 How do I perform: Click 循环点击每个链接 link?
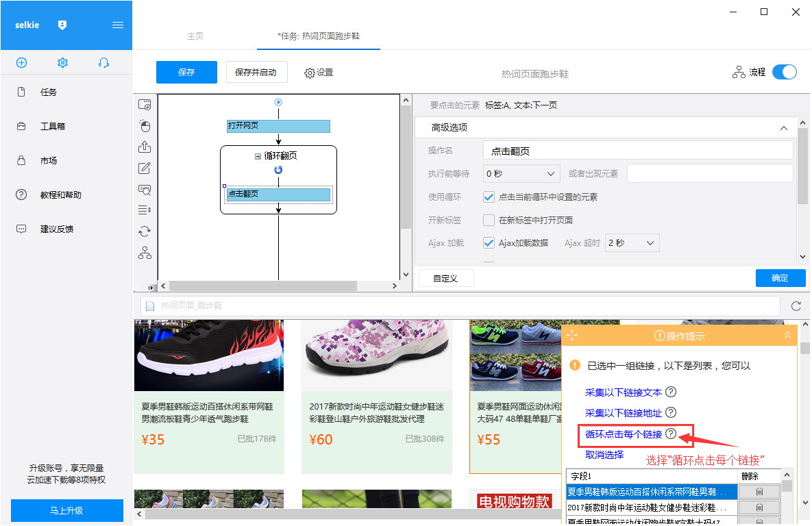click(624, 434)
